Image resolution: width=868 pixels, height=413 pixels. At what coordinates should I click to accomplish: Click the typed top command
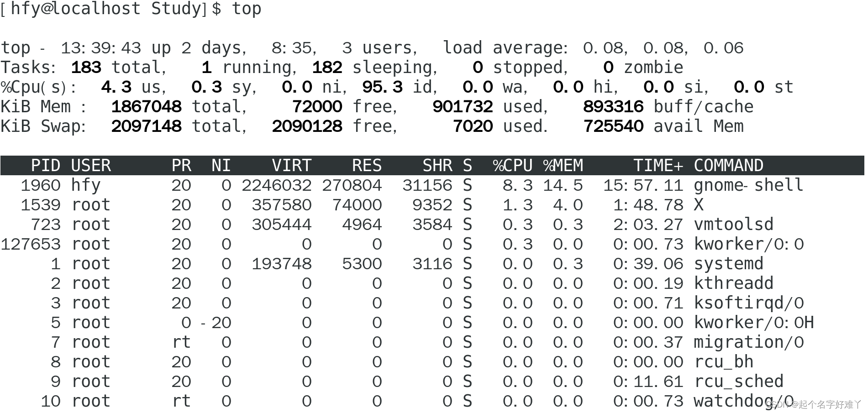247,9
